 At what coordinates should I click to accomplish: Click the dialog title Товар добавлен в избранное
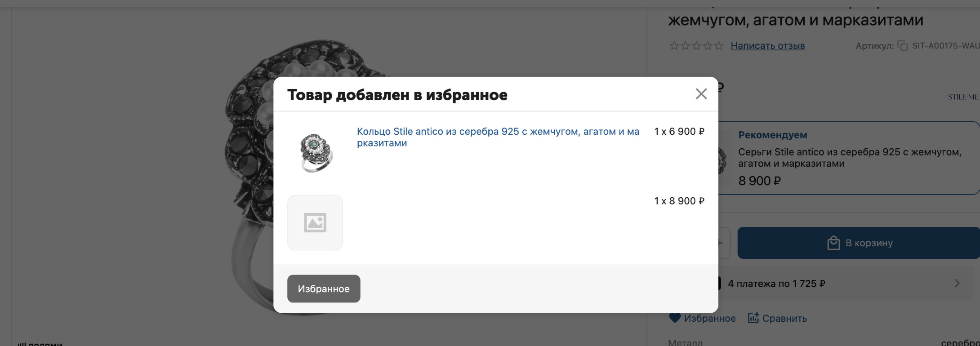[397, 95]
